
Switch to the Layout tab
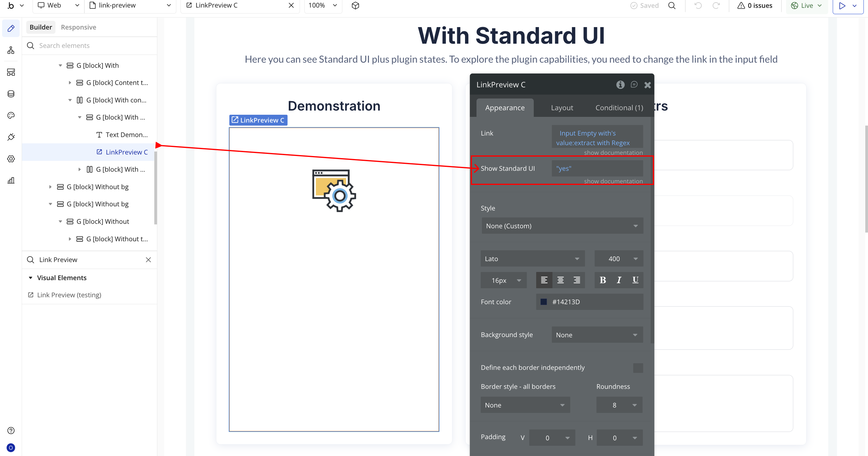pos(562,108)
